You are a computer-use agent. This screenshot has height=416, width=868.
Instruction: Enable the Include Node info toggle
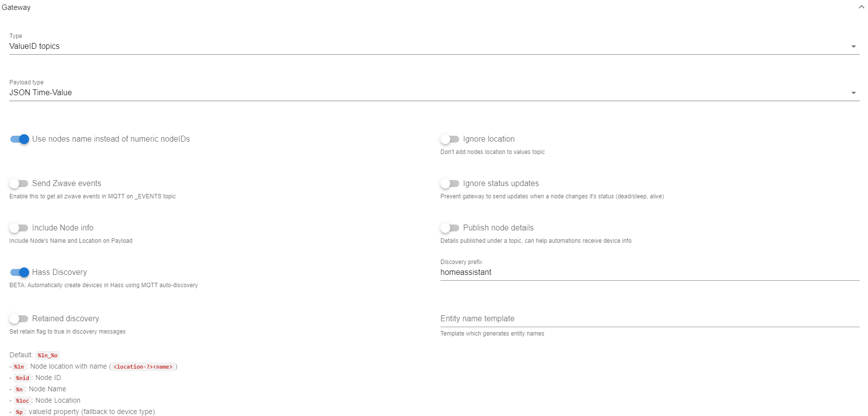[19, 227]
